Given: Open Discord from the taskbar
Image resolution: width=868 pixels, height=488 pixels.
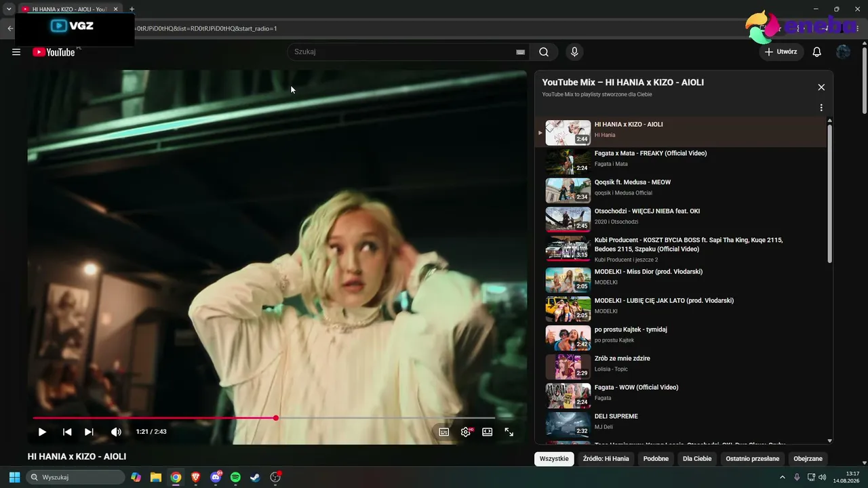Looking at the screenshot, I should (x=216, y=477).
